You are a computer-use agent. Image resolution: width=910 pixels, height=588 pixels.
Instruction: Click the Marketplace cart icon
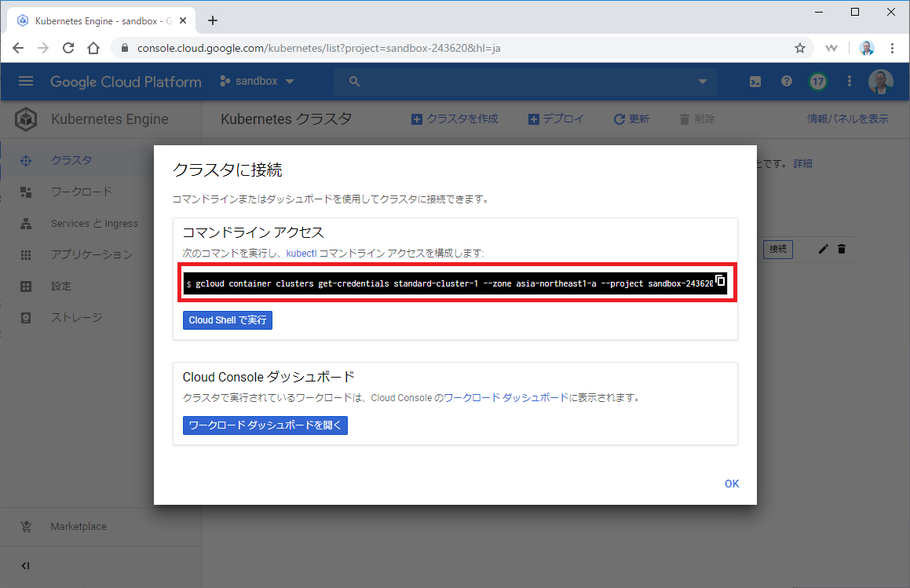coord(26,527)
